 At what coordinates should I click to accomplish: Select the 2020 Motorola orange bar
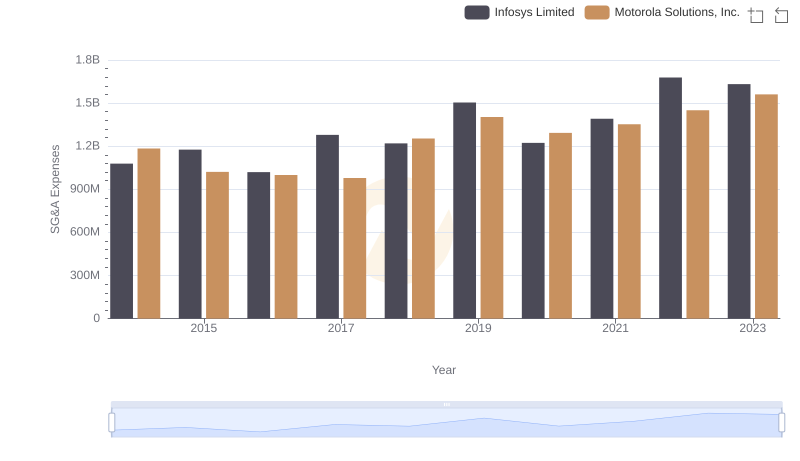pos(561,226)
